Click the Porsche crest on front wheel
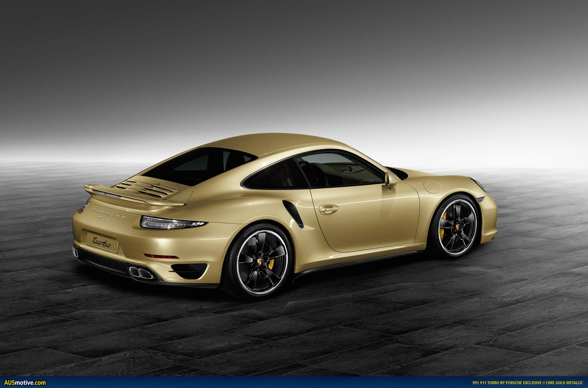 (457, 227)
